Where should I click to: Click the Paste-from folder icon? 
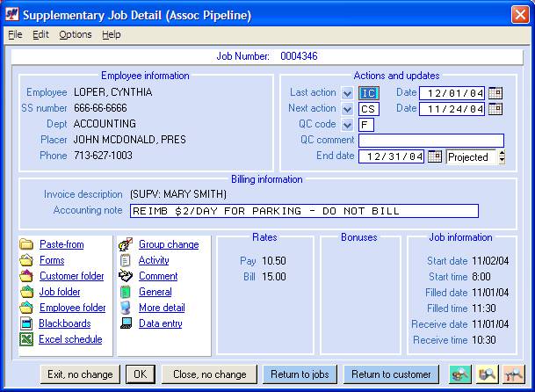26,244
